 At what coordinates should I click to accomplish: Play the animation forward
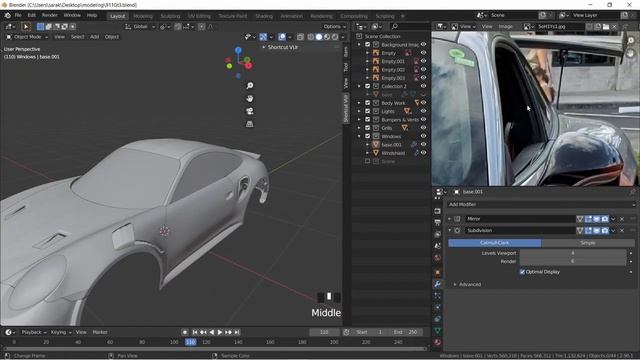click(220, 332)
